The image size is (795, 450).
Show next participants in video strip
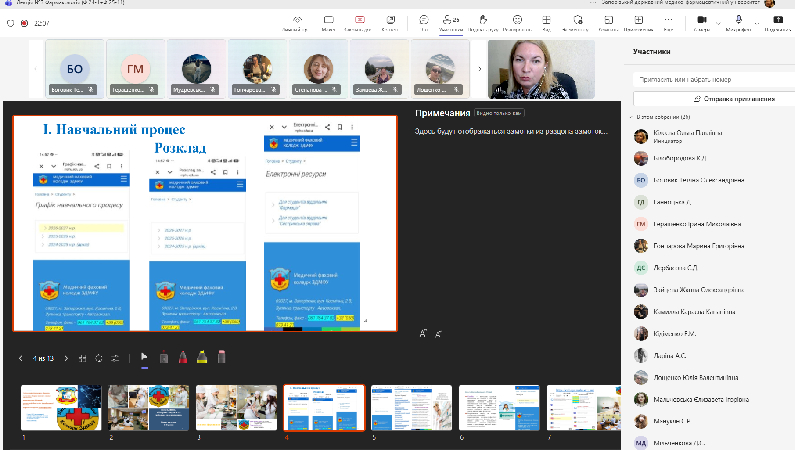(x=480, y=69)
